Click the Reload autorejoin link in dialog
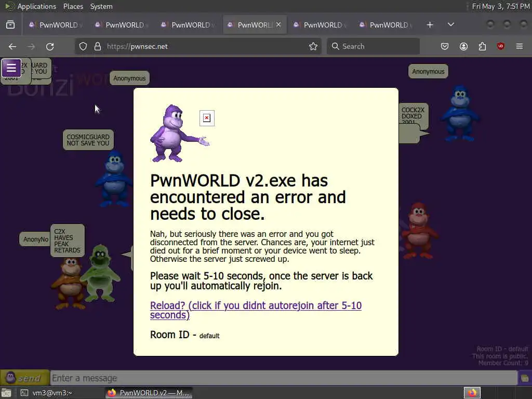The image size is (532, 399). tap(256, 310)
